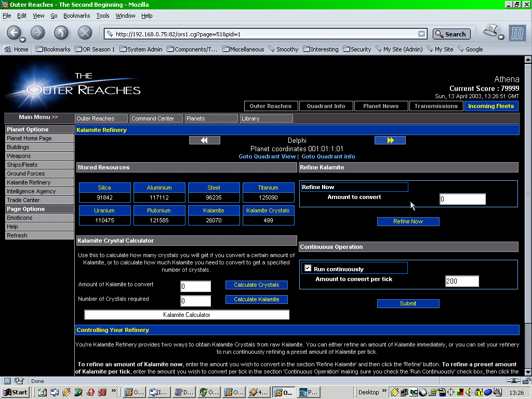The image size is (532, 399).
Task: Switch to the Incoming Fleets tab
Action: click(x=491, y=106)
